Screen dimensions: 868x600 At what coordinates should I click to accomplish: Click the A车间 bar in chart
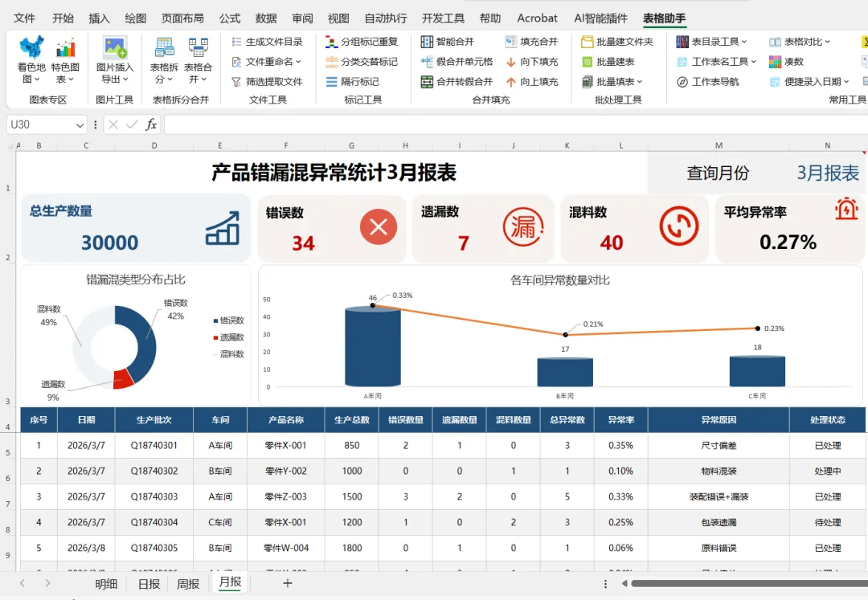(373, 345)
